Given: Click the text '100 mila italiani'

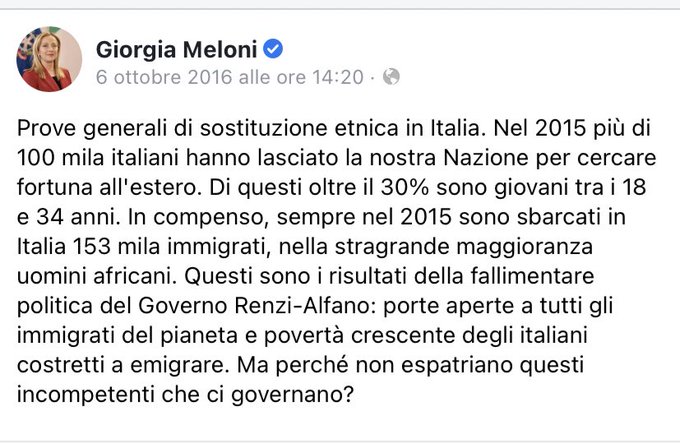Looking at the screenshot, I should pos(98,158).
